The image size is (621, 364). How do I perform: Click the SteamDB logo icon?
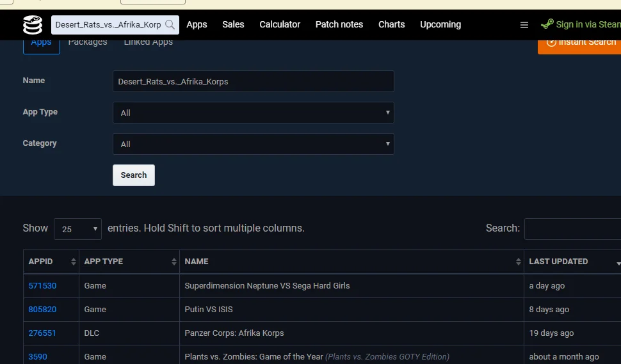point(33,25)
